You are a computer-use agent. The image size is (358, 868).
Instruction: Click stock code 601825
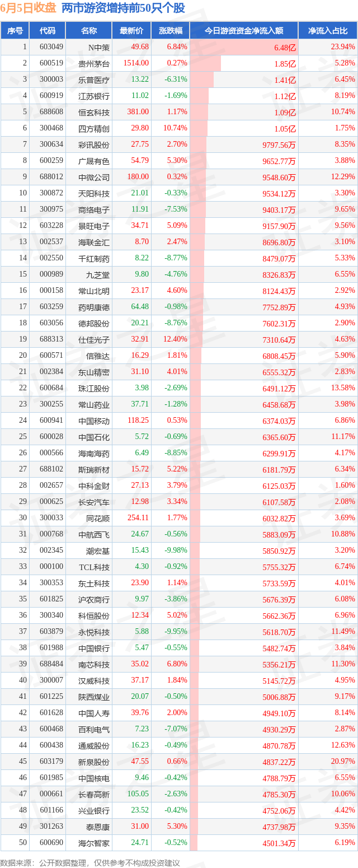click(51, 599)
